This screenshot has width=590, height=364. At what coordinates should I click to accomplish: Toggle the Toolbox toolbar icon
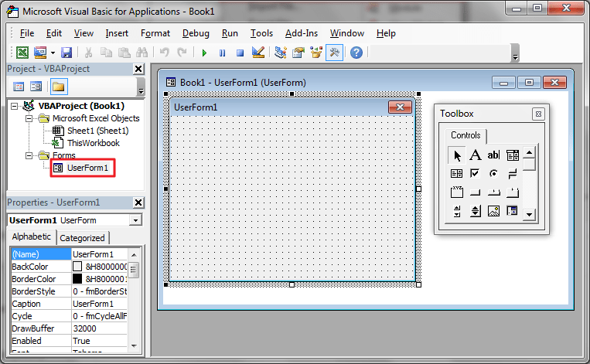coord(334,53)
